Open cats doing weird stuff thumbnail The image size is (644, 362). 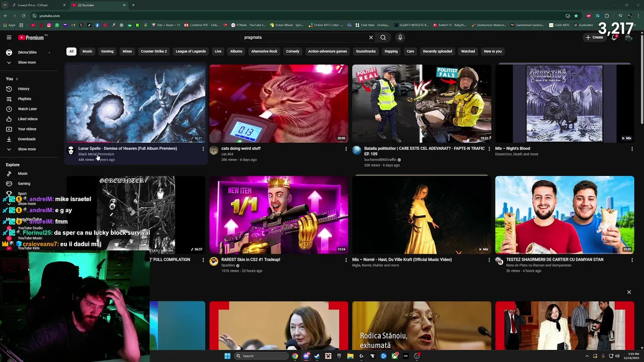(279, 104)
